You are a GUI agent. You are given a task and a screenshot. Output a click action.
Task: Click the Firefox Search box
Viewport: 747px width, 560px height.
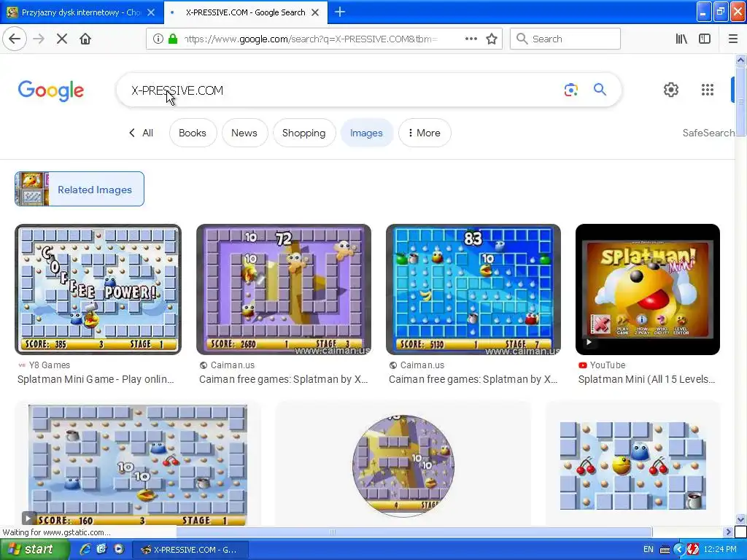pyautogui.click(x=565, y=39)
